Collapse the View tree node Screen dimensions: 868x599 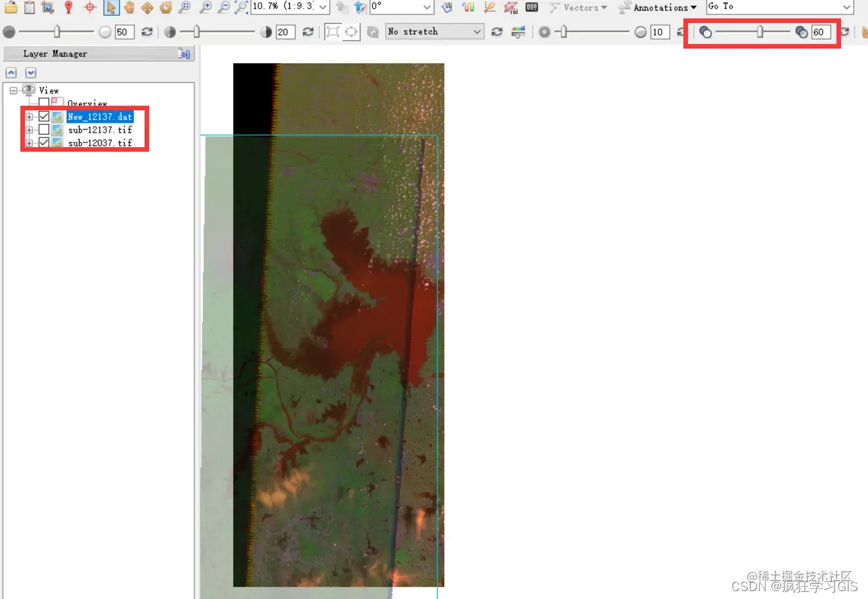click(13, 91)
